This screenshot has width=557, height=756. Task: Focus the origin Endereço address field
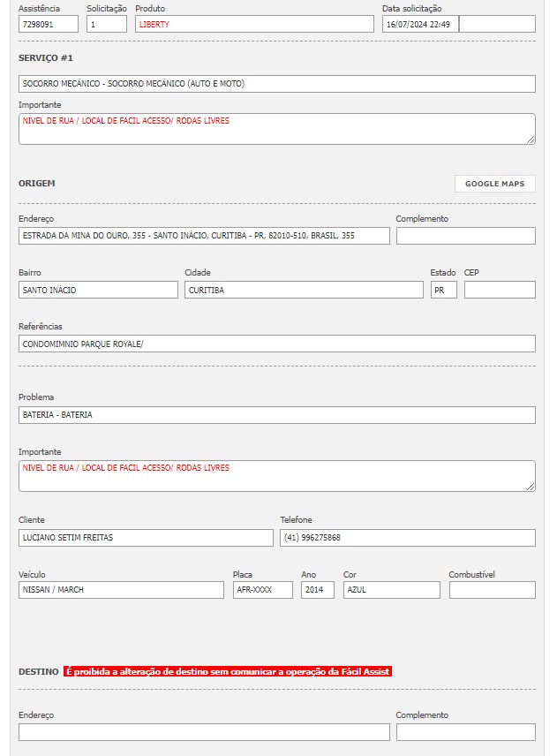click(204, 236)
